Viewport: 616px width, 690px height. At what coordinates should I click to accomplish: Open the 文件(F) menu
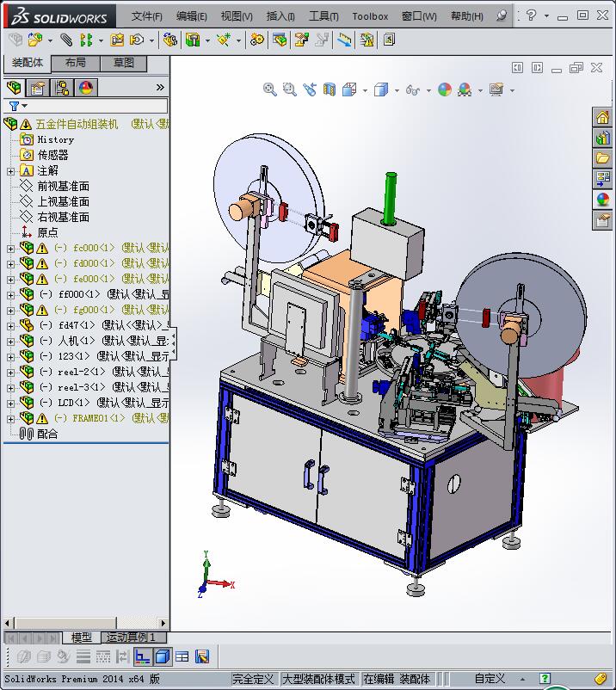pyautogui.click(x=146, y=16)
